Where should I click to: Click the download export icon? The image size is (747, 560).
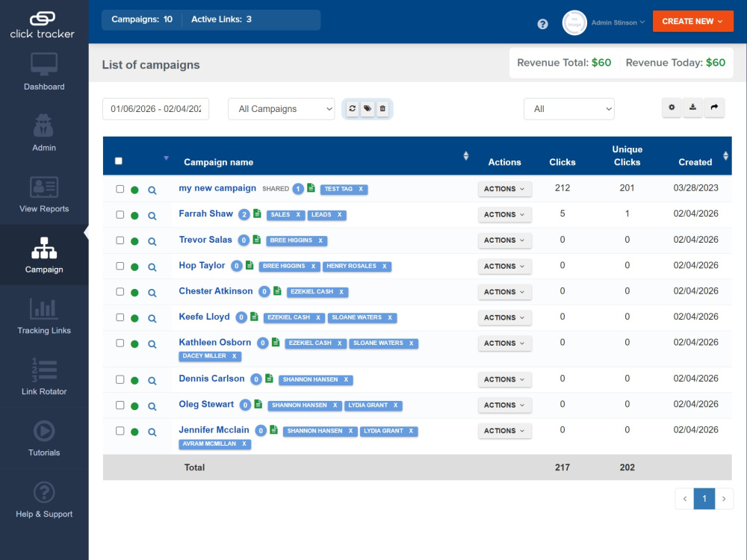pyautogui.click(x=692, y=108)
